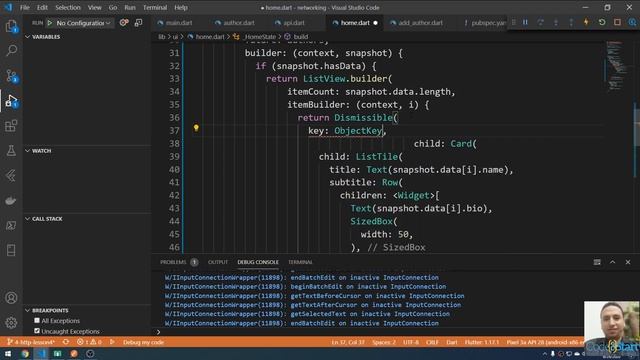Open the Testing flask icon view
Screen dimensions: 640x360
pos(11,151)
